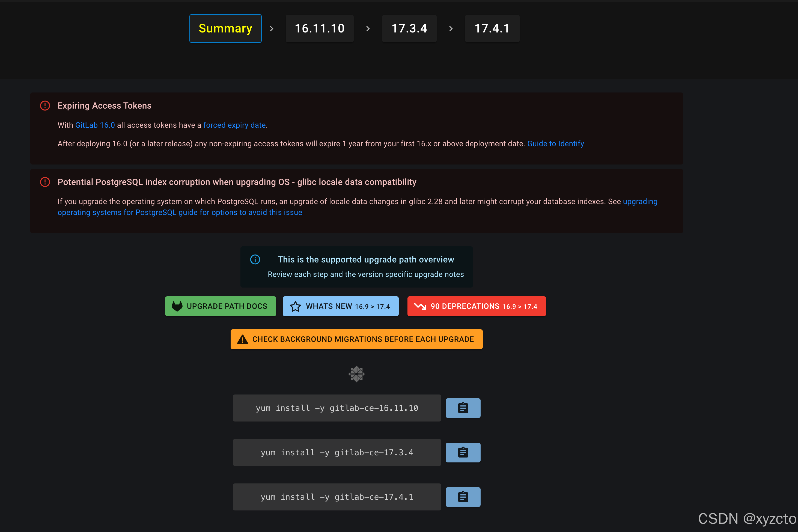Open the 17.3.4 step tab
This screenshot has height=532, width=798.
point(409,28)
